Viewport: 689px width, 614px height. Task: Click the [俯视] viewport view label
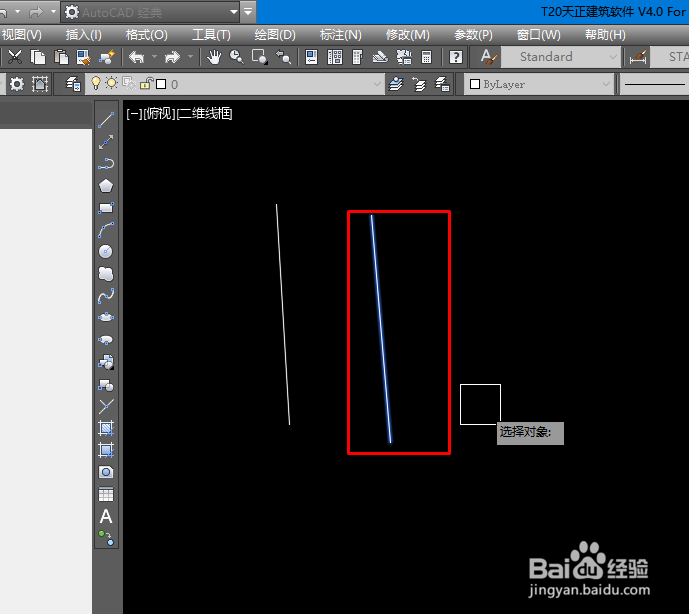click(159, 114)
